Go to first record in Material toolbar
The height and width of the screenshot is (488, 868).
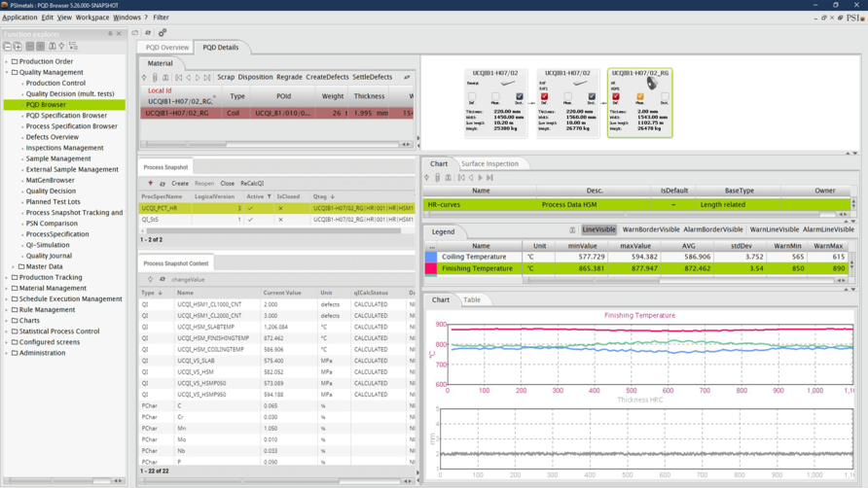point(178,78)
